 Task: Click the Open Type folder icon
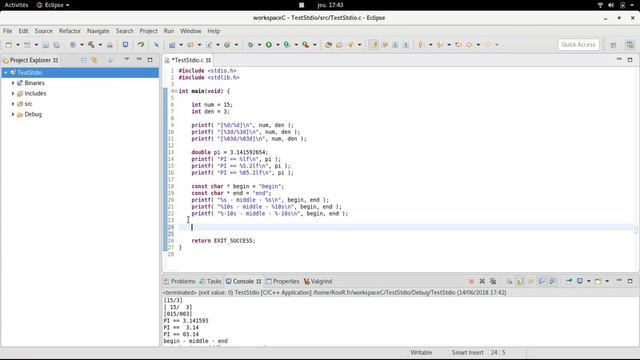coord(328,44)
